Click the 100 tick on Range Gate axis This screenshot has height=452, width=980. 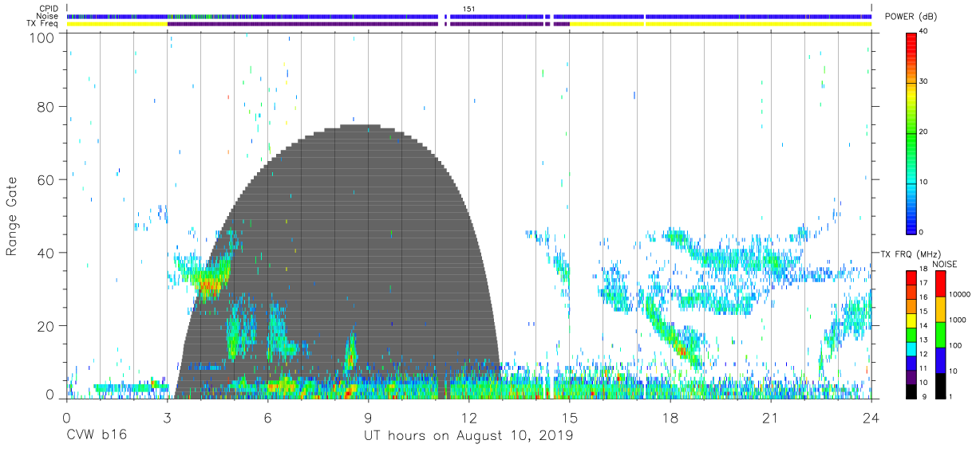pyautogui.click(x=41, y=37)
